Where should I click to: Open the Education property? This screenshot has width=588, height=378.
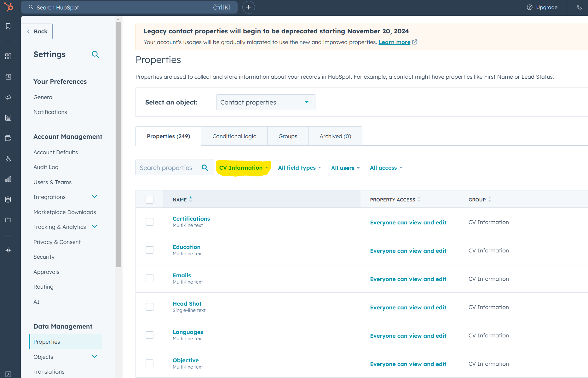tap(187, 247)
